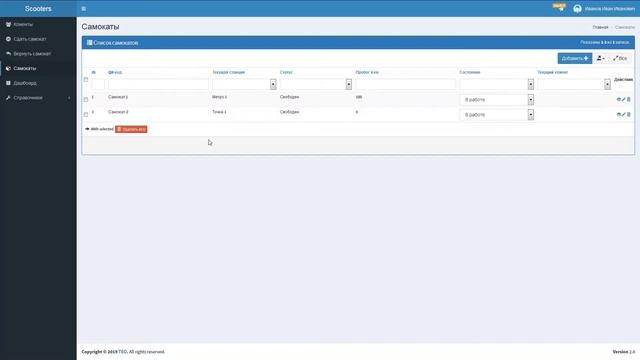Screen dimensions: 640x360
Task: Click the Вернуть самокат arrow icon
Action: pyautogui.click(x=8, y=54)
